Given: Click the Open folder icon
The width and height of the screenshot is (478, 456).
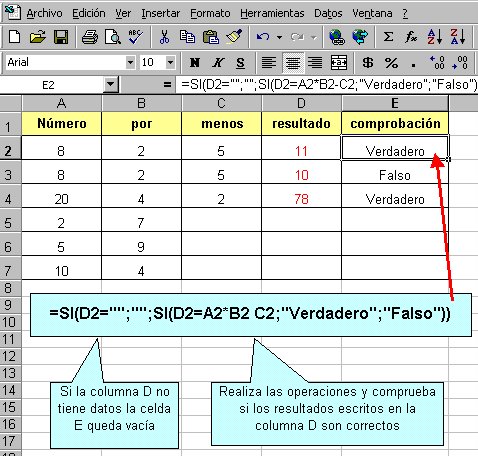Looking at the screenshot, I should tap(37, 37).
